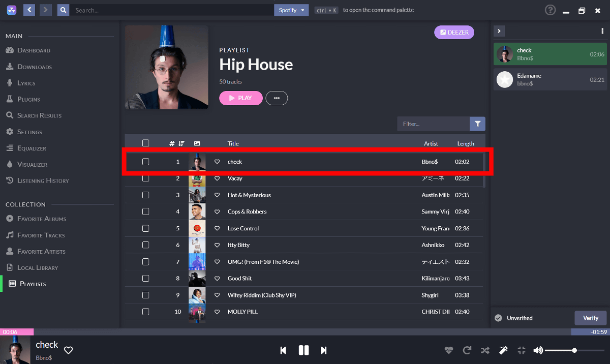Viewport: 610px width, 364px height.
Task: Check the box for 'Vacay'
Action: pos(146,178)
